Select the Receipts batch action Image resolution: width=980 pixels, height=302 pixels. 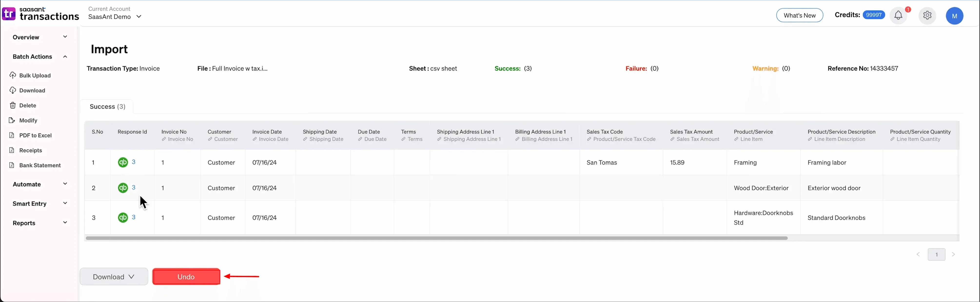coord(30,150)
